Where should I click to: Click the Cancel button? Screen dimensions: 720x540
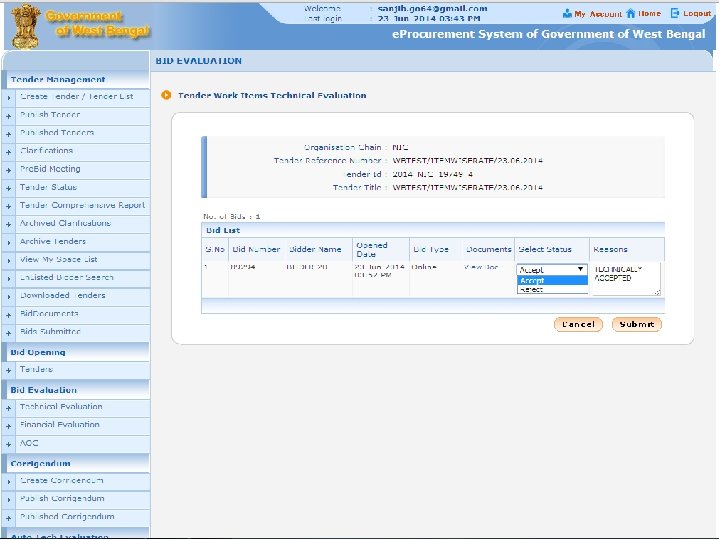578,324
